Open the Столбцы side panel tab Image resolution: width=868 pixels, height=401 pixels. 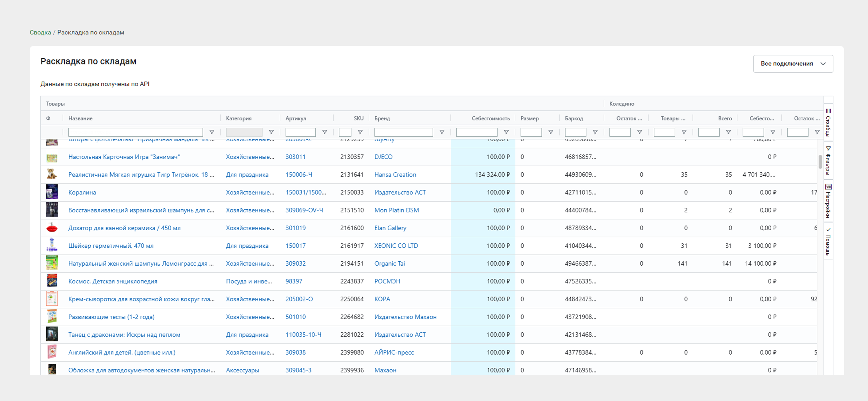pos(828,123)
